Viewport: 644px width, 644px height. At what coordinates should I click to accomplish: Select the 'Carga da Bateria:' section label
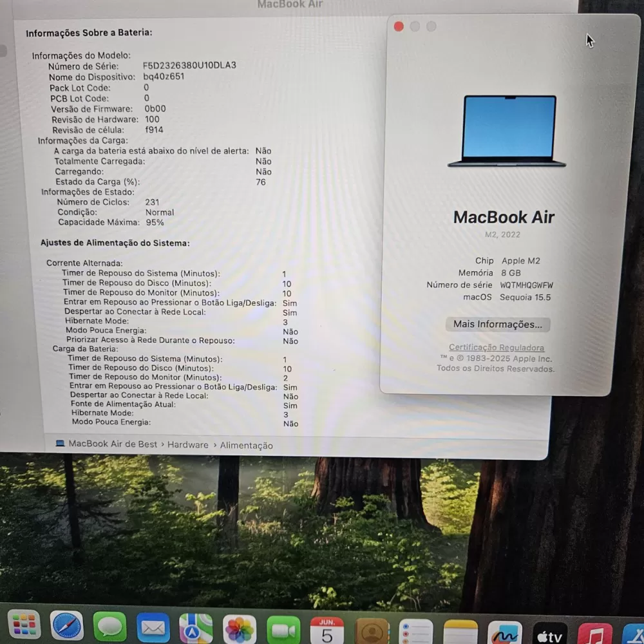tap(85, 348)
